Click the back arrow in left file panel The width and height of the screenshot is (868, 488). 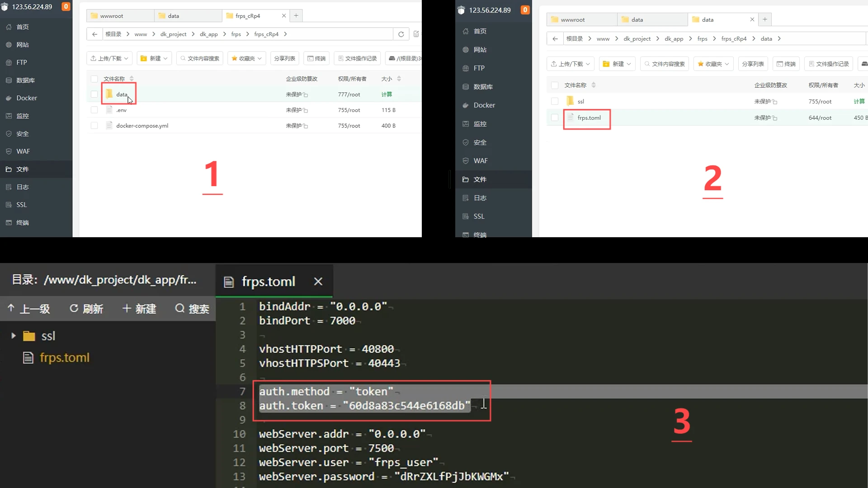(x=94, y=34)
